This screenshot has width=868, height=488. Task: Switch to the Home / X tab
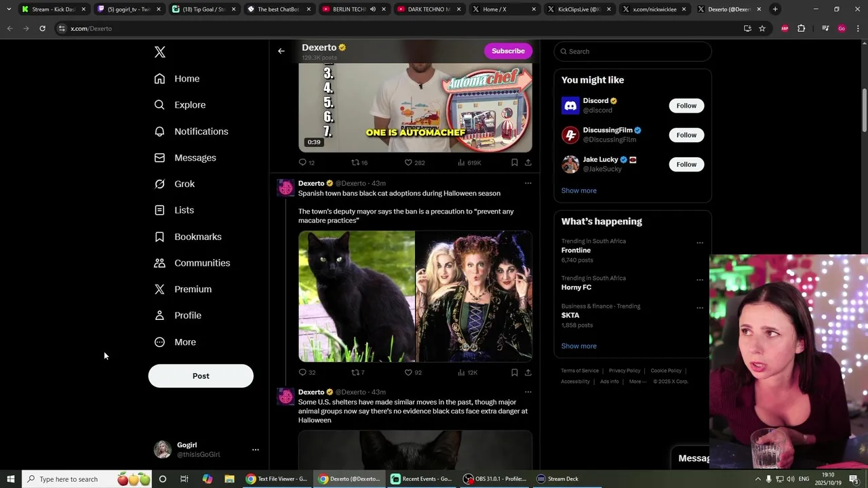(x=494, y=9)
